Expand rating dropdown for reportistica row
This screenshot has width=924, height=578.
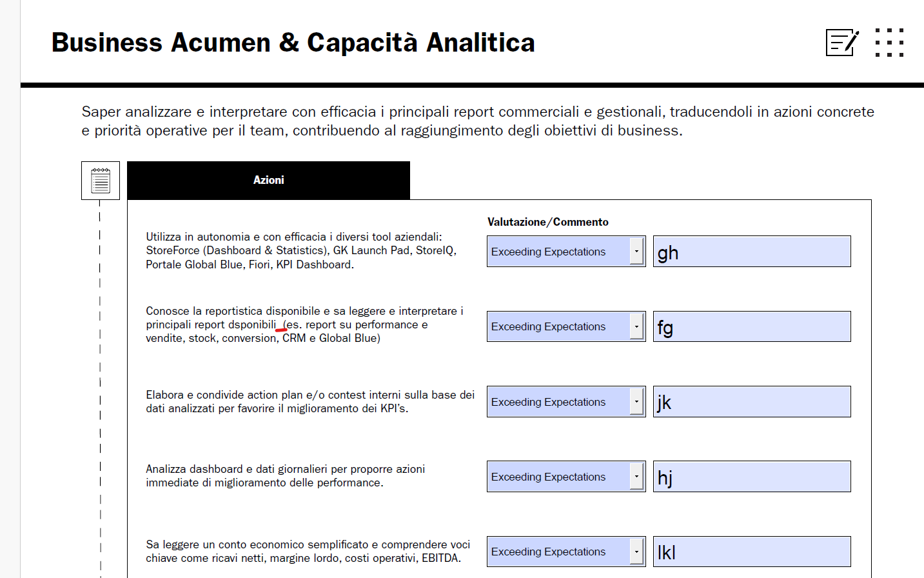636,326
